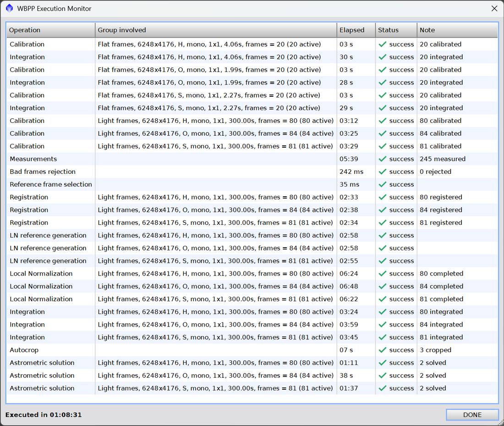Viewport: 504px width, 426px height.
Task: Click the 245 measured note cell
Action: (x=442, y=159)
